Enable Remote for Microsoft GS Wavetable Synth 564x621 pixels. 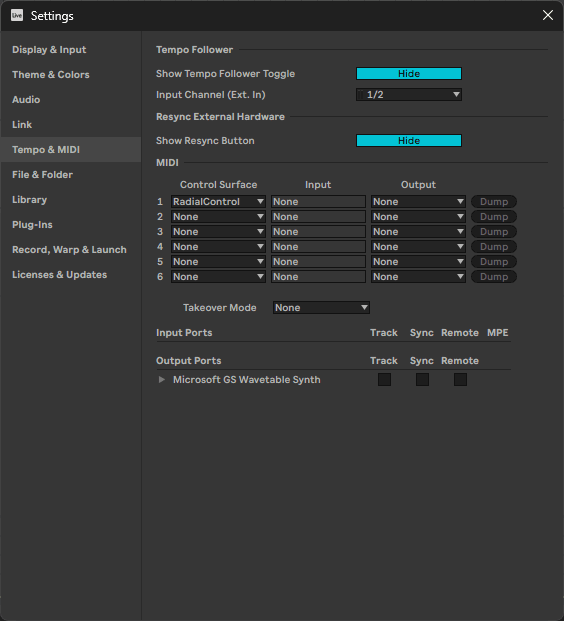460,379
